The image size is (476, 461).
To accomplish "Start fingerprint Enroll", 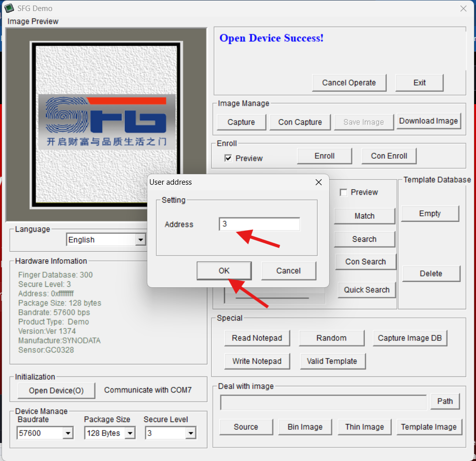I will pos(325,156).
